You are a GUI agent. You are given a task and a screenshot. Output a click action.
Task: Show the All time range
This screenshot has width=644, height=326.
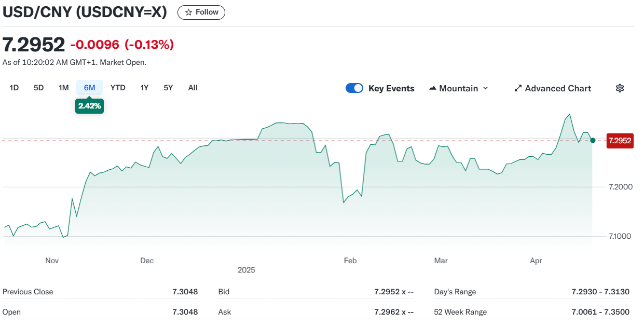coord(193,88)
